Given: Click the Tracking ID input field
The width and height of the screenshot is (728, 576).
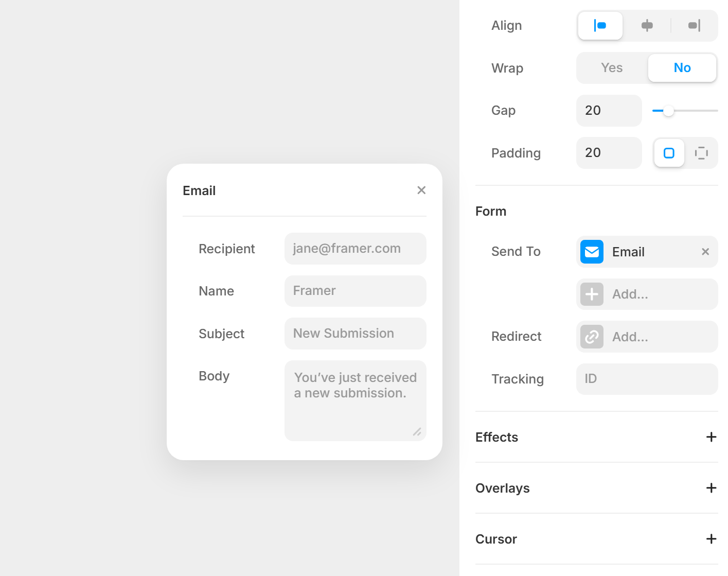Looking at the screenshot, I should pyautogui.click(x=647, y=379).
